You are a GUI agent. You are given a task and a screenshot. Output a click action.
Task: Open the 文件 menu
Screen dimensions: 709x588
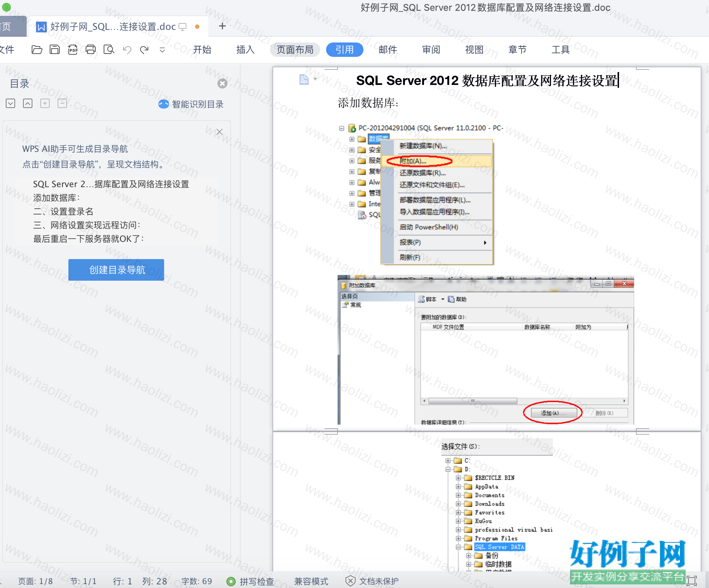pos(6,50)
